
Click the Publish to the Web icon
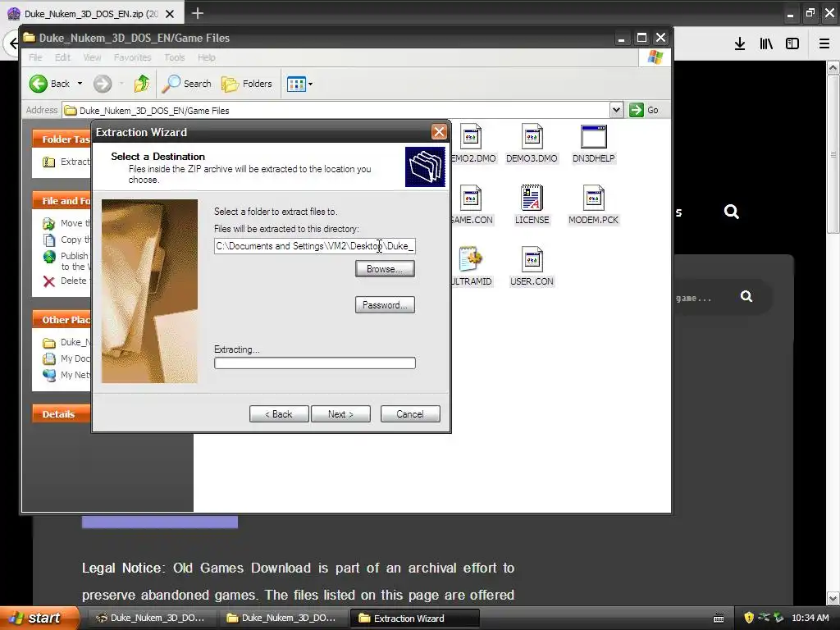coord(49,257)
